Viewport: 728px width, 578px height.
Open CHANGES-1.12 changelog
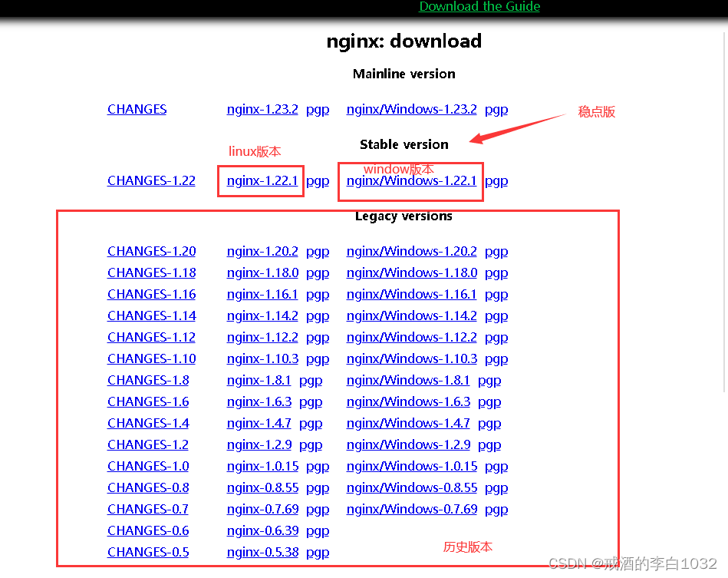pos(151,337)
